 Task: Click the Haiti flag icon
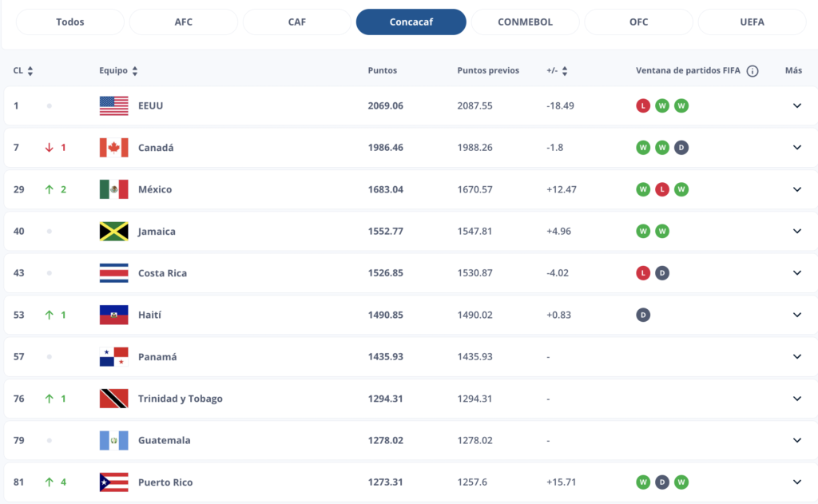point(113,315)
